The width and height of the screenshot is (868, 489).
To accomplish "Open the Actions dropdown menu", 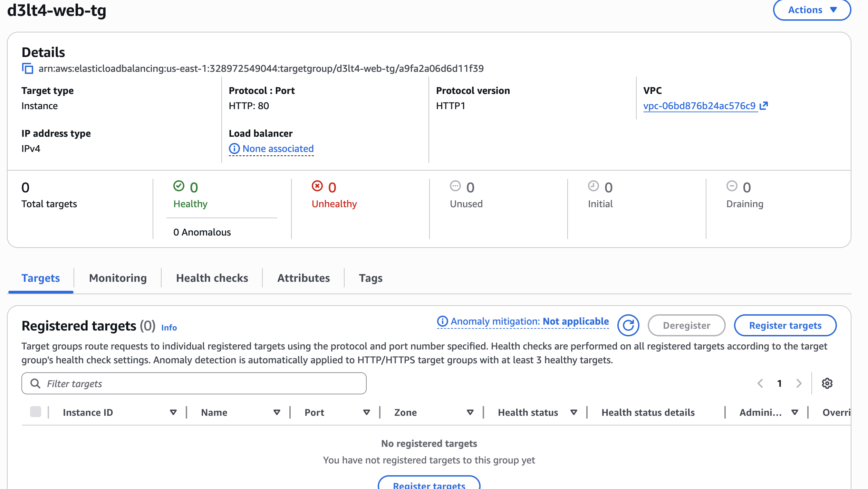I will 812,10.
